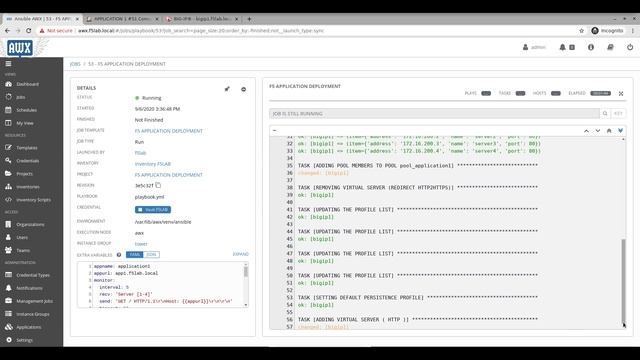Open the tower instance group link
Screen dimensions: 640x360
coord(141,244)
